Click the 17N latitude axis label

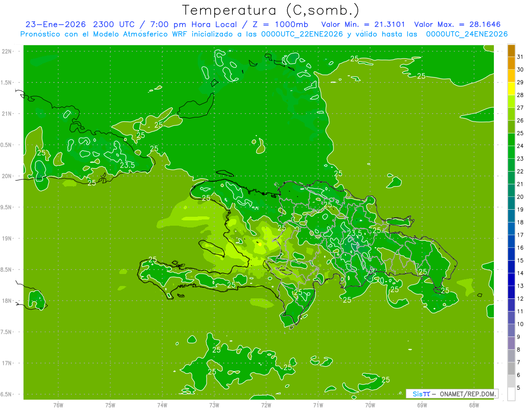tap(8, 363)
